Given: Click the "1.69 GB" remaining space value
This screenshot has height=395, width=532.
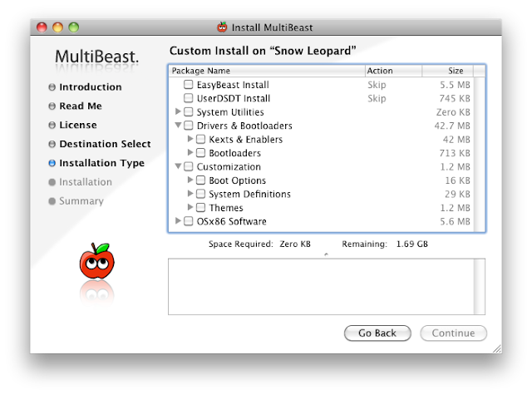Looking at the screenshot, I should [412, 244].
